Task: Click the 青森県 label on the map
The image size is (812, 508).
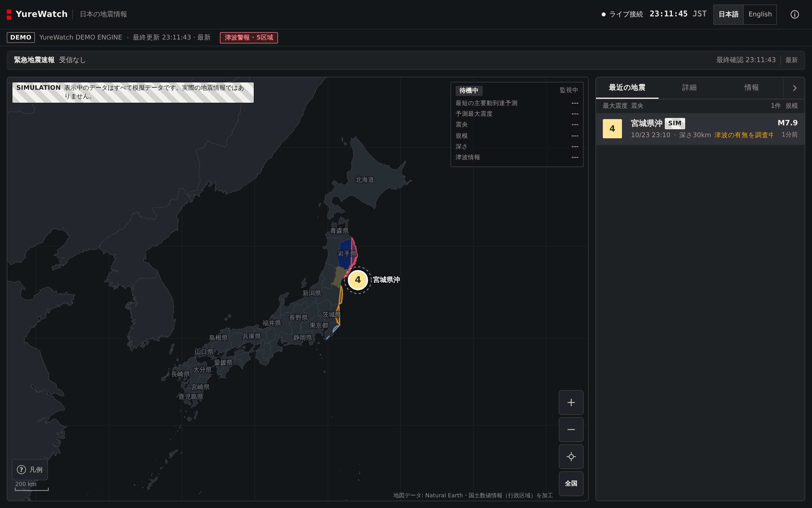Action: (339, 231)
